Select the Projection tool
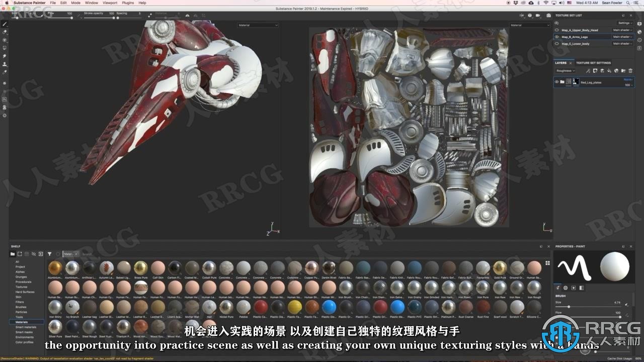Viewport: 644px width, 362px height. point(5,40)
